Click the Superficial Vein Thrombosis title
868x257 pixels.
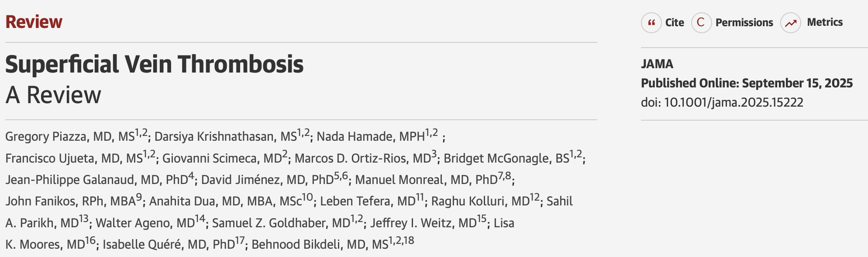coord(154,64)
